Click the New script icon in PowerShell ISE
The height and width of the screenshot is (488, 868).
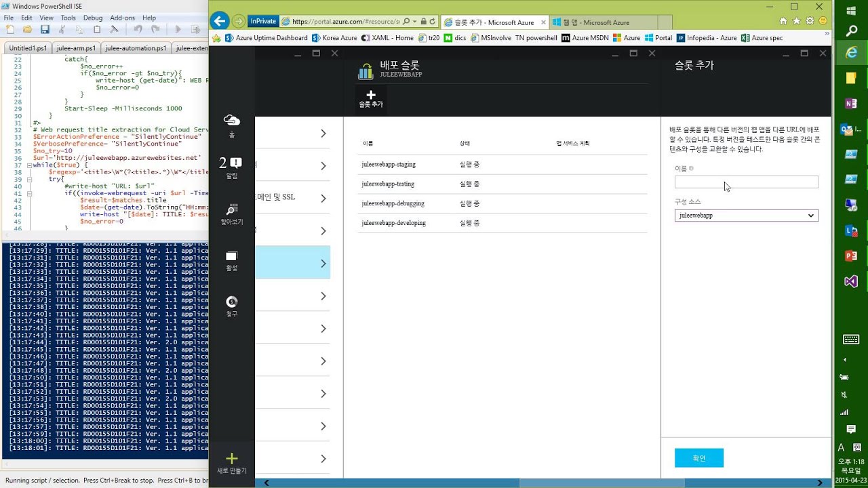pos(10,29)
